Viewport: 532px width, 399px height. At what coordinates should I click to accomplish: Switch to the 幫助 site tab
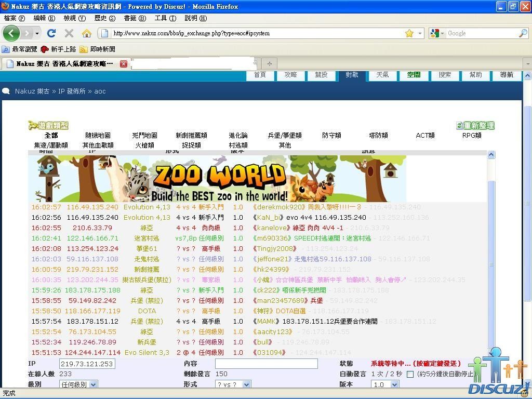(476, 75)
